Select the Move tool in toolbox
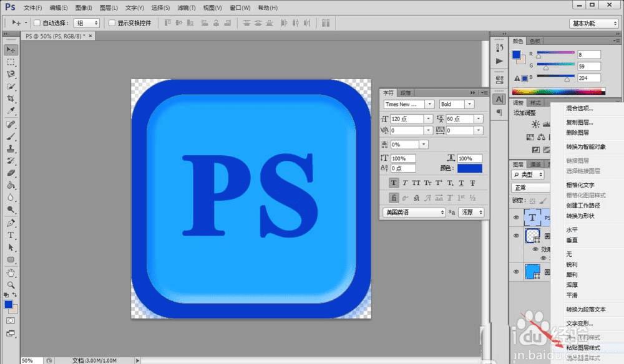 (11, 50)
